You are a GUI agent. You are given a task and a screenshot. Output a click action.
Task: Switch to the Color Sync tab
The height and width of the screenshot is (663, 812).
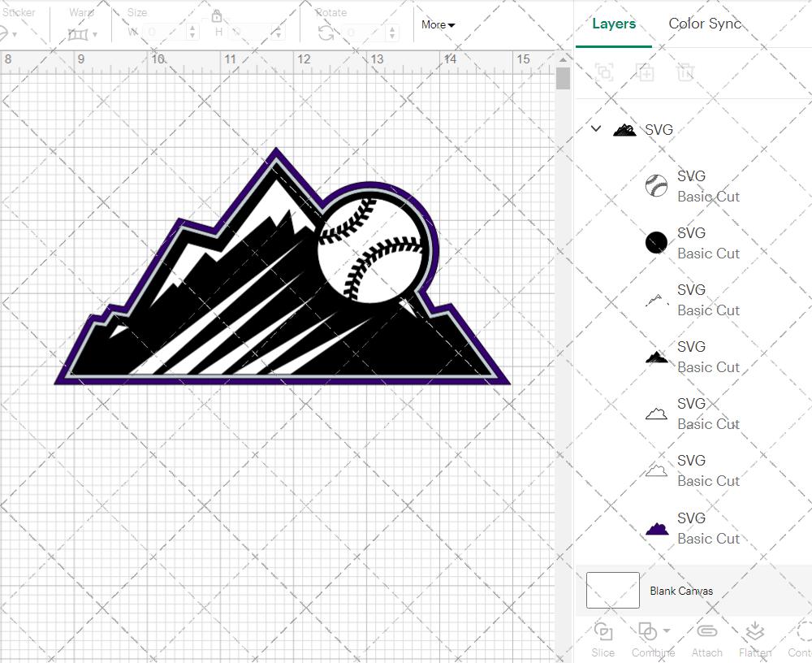tap(705, 24)
